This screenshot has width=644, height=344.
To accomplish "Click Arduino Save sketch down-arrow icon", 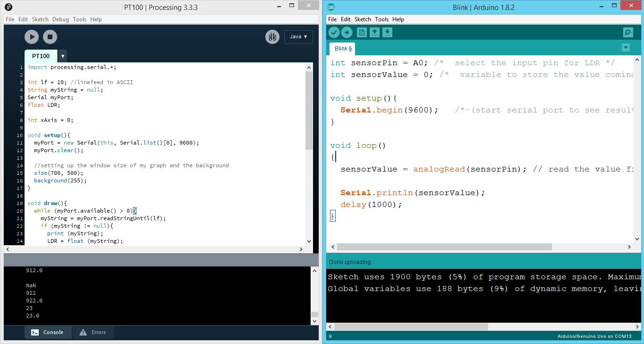I will tap(387, 32).
